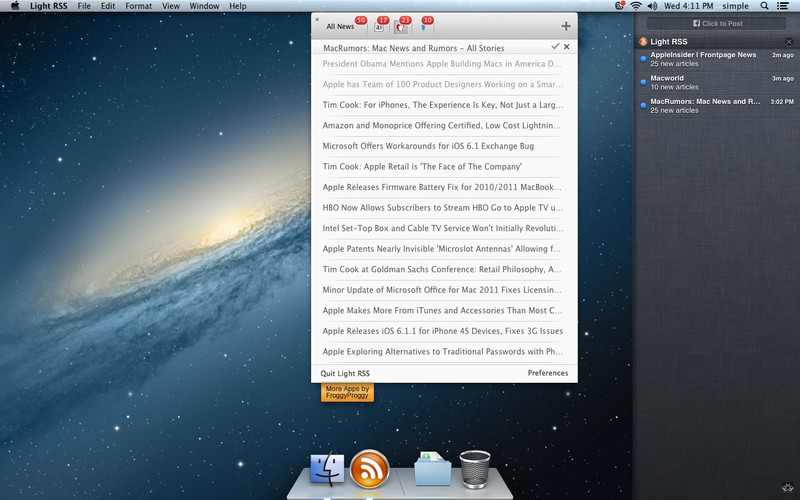
Task: Open 'Apple Exploring Alternatives to Traditional Passwords' article
Action: click(x=442, y=352)
